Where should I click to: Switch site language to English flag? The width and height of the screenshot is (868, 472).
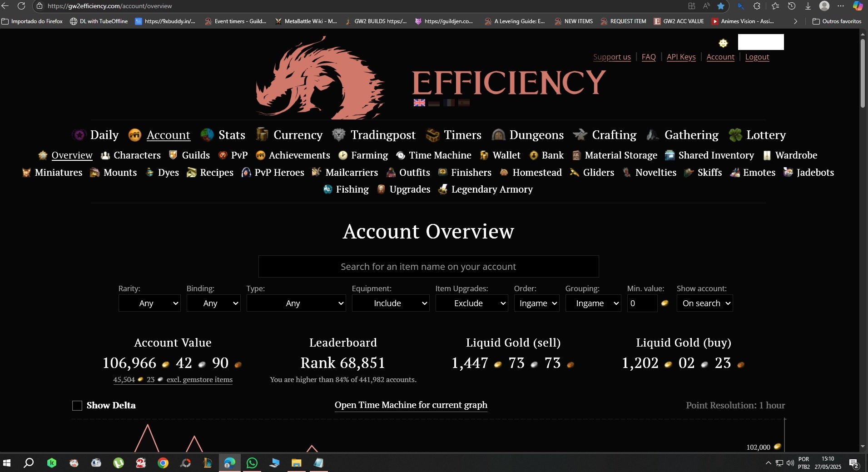click(x=419, y=103)
